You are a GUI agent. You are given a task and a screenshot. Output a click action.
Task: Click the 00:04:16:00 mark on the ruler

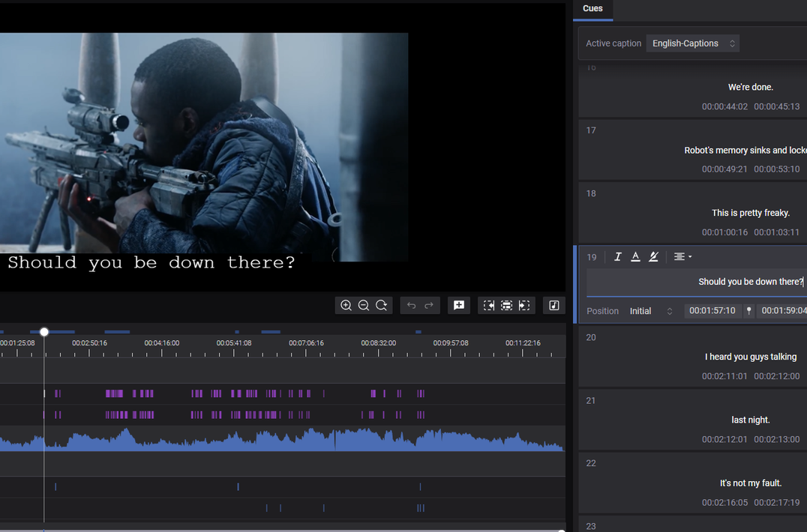click(161, 343)
